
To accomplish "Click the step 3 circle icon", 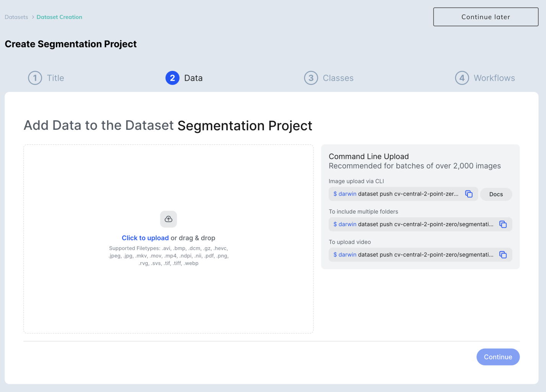I will (x=311, y=78).
